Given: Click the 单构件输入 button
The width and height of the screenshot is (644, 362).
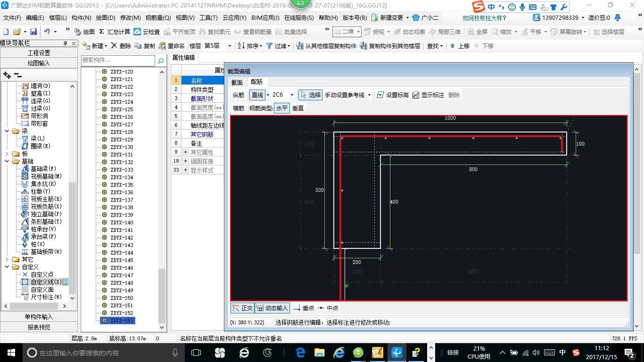Looking at the screenshot, I should tap(39, 317).
